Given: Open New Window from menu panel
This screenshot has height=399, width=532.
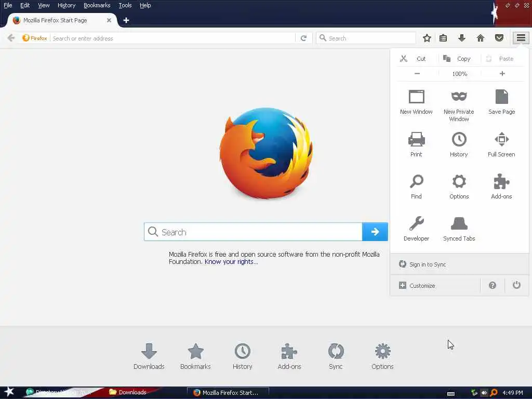Looking at the screenshot, I should point(416,102).
